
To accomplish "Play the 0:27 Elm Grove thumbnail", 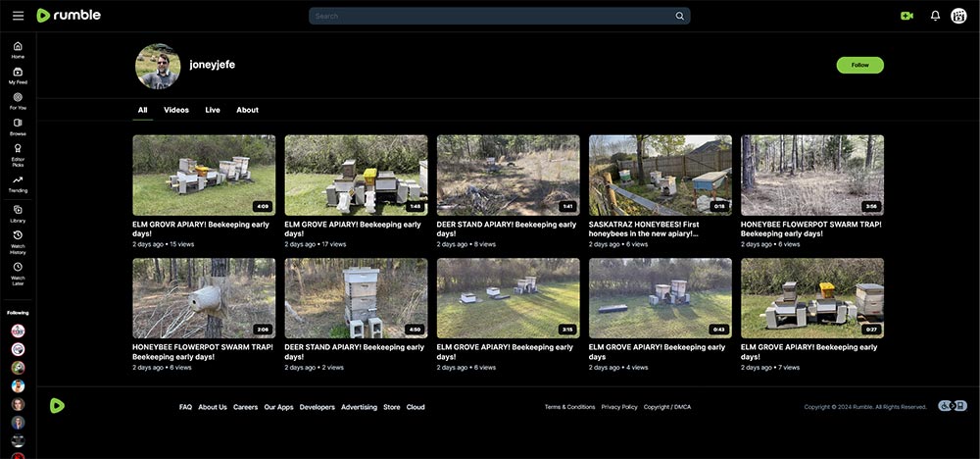I will coord(812,298).
